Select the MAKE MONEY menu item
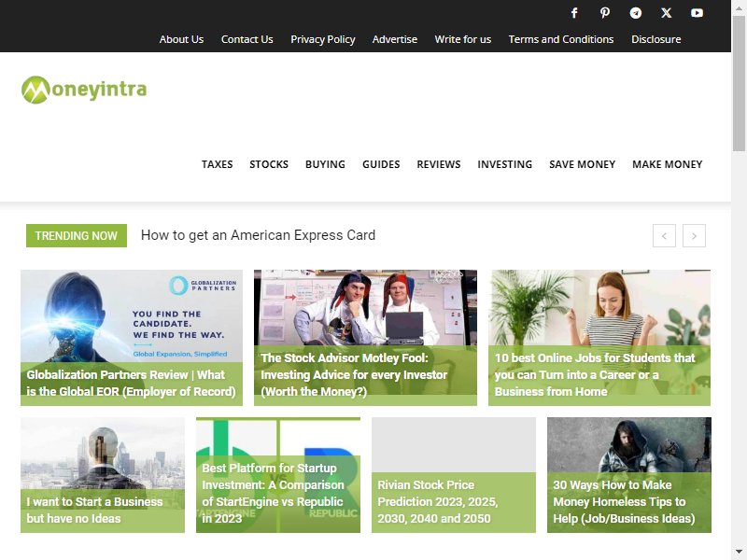The width and height of the screenshot is (747, 560). pos(668,164)
